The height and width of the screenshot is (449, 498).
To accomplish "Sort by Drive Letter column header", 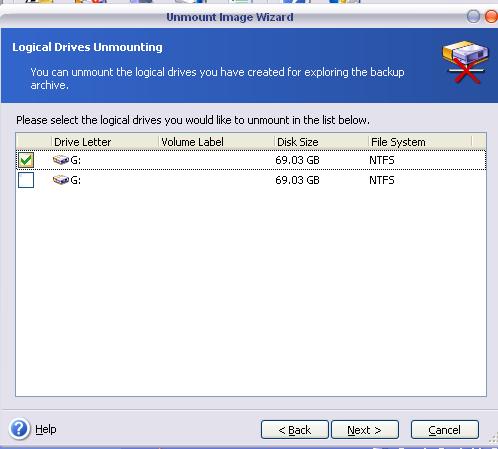I will click(105, 142).
